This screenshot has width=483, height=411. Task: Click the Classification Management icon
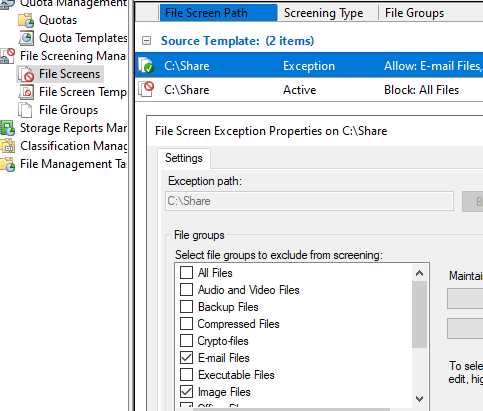pyautogui.click(x=7, y=146)
